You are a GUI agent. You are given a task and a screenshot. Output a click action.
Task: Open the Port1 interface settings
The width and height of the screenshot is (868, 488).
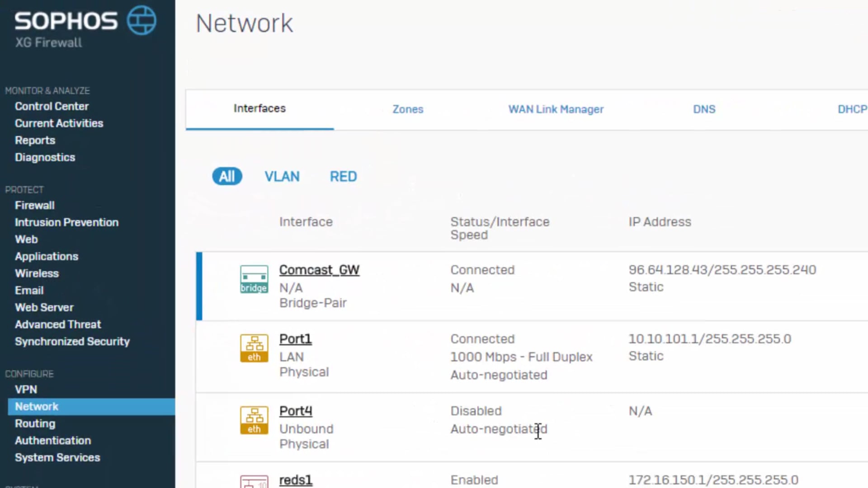click(x=295, y=339)
